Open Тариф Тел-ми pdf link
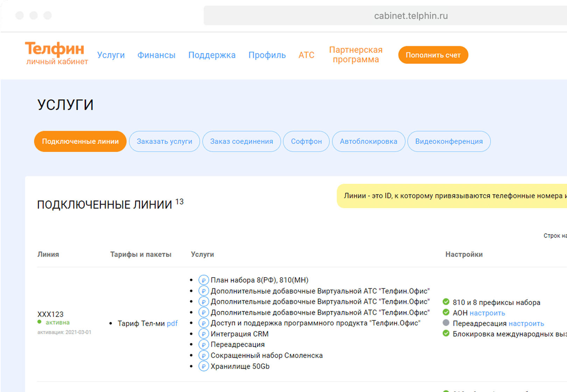 pos(172,323)
